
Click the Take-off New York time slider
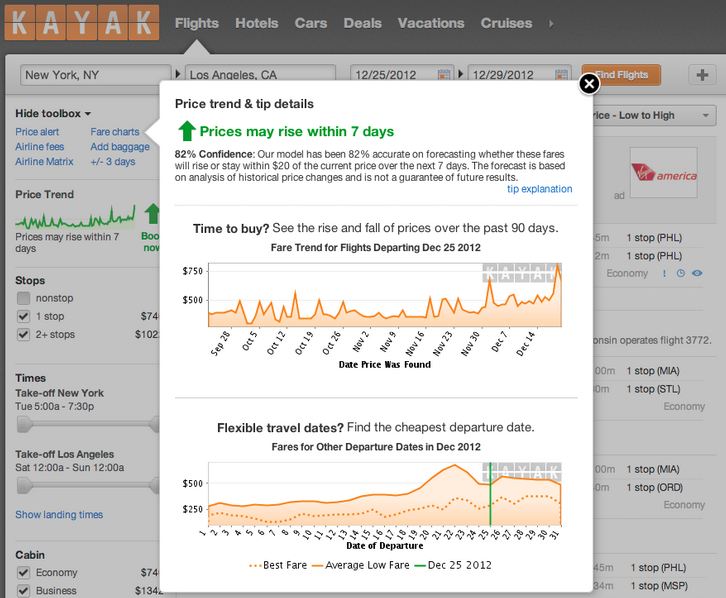point(87,425)
